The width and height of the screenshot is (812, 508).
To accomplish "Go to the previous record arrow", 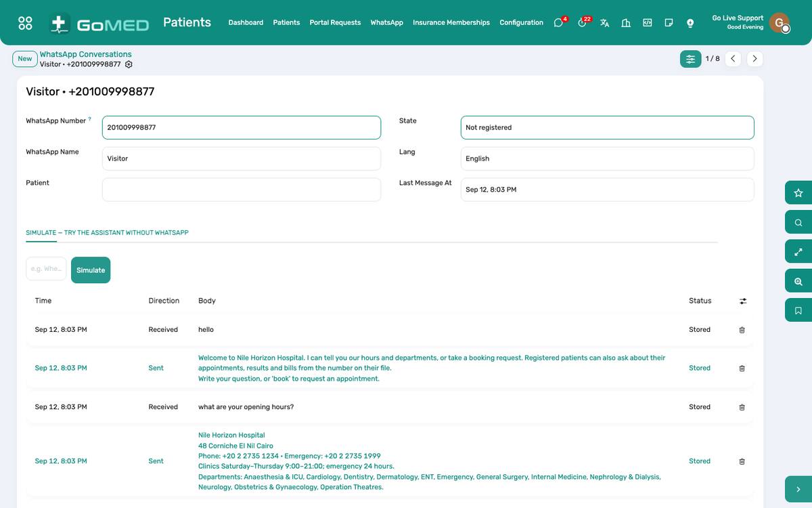I will [733, 59].
